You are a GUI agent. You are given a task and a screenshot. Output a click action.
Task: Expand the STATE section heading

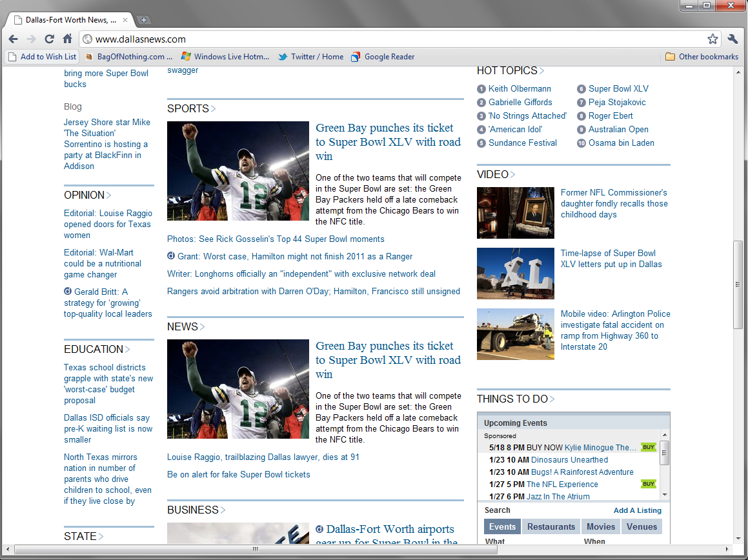83,536
